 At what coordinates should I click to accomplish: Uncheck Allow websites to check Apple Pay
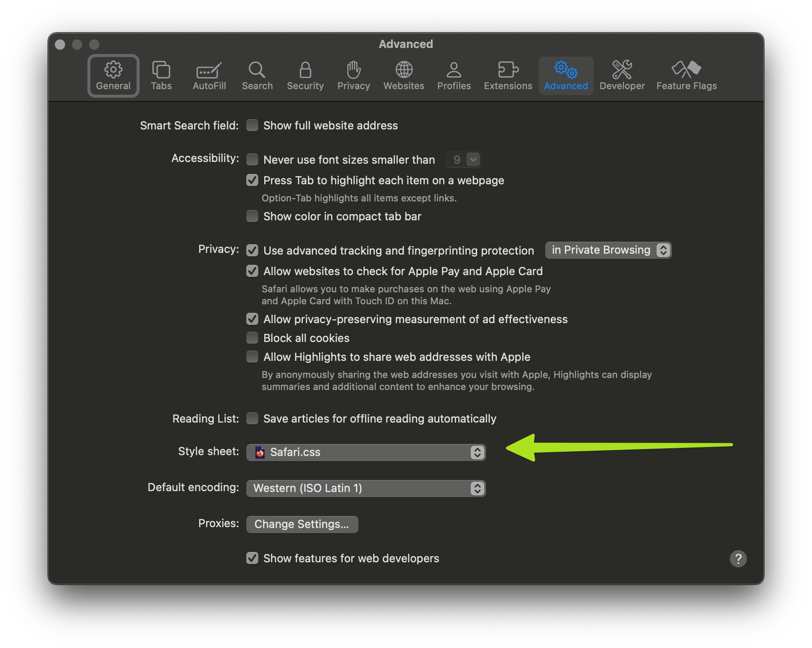pos(252,271)
